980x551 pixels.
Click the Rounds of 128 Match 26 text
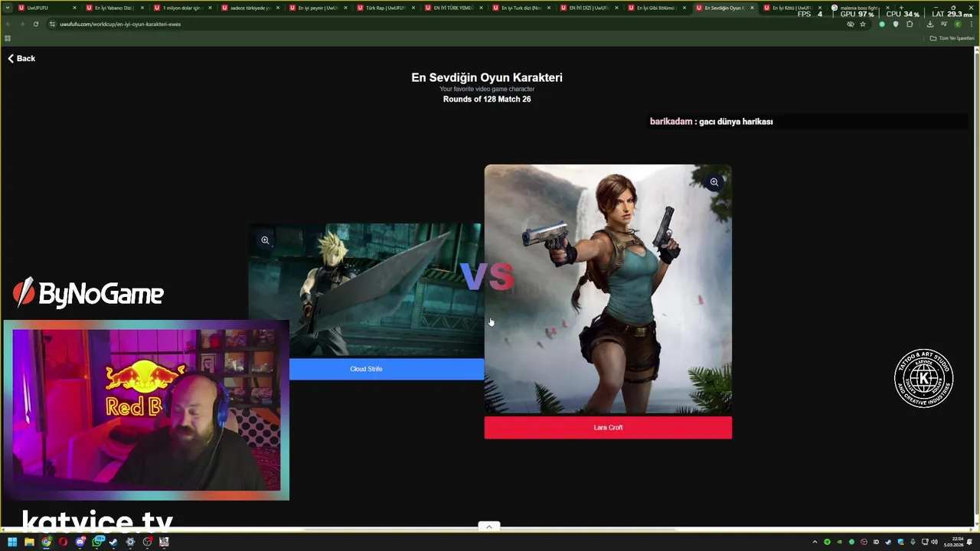487,99
